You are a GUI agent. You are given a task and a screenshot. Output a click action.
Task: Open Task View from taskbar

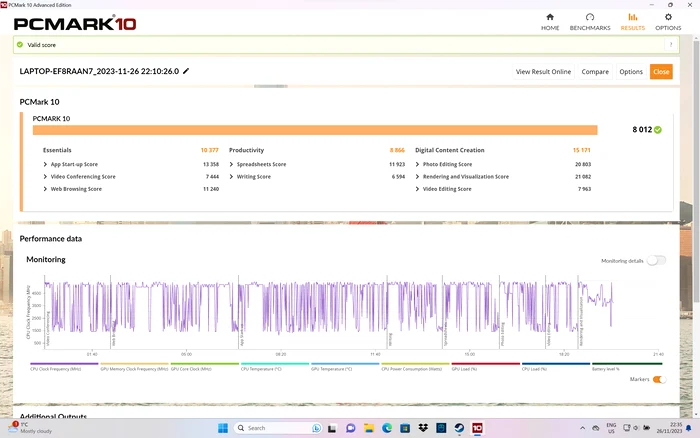click(332, 428)
